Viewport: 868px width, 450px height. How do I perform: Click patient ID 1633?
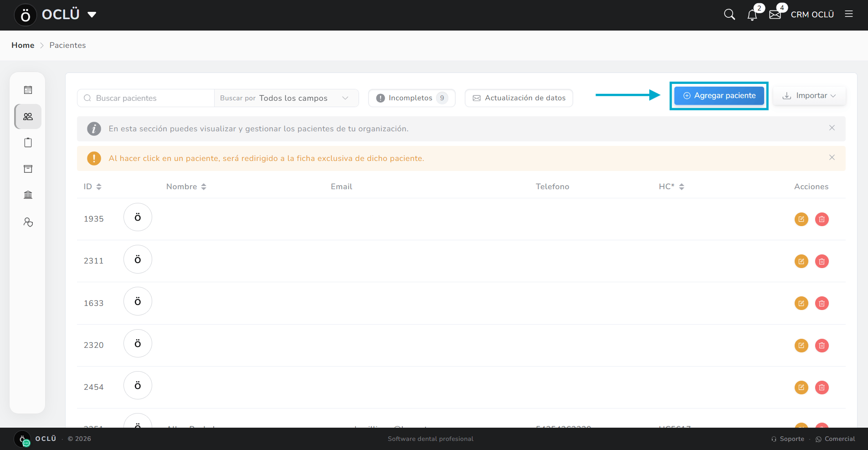[93, 303]
